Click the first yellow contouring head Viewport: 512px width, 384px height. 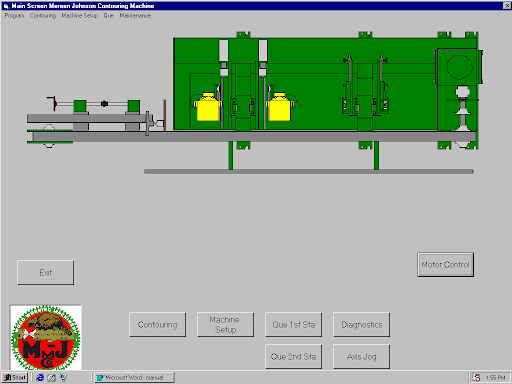(208, 107)
